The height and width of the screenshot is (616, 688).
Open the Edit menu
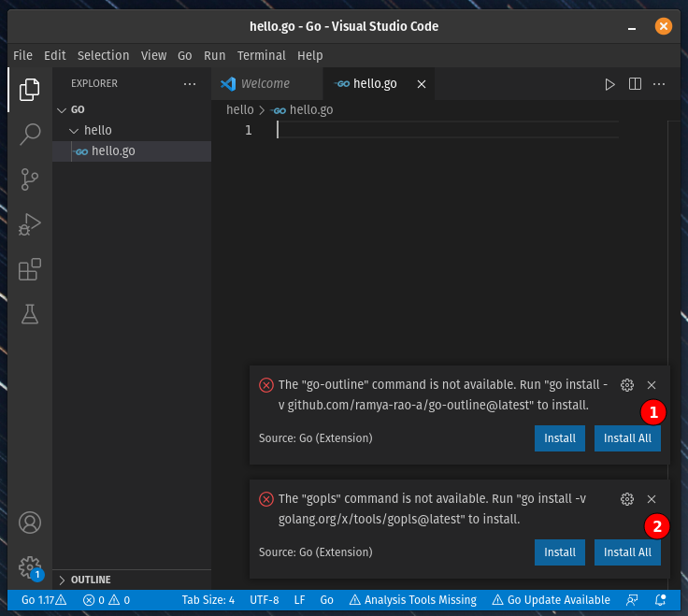click(55, 56)
